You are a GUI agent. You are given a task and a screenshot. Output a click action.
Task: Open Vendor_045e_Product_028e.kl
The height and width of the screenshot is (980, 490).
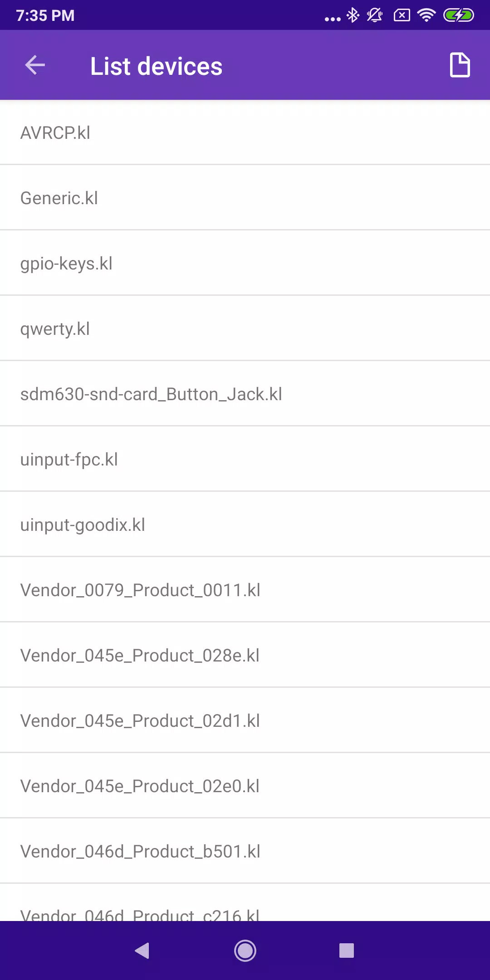pyautogui.click(x=245, y=655)
